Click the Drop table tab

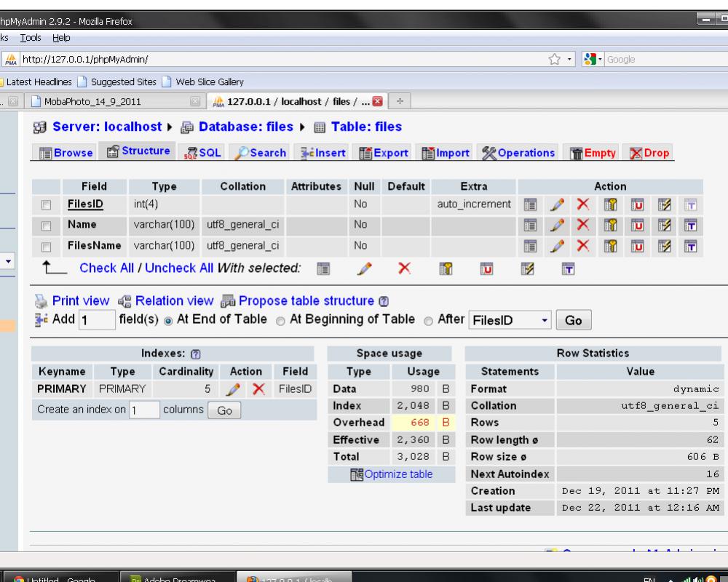649,153
